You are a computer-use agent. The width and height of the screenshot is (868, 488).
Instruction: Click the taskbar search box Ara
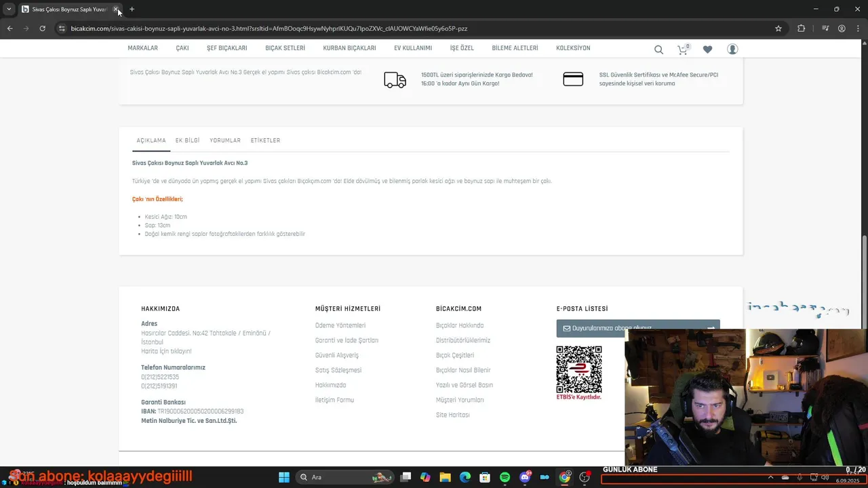[344, 477]
